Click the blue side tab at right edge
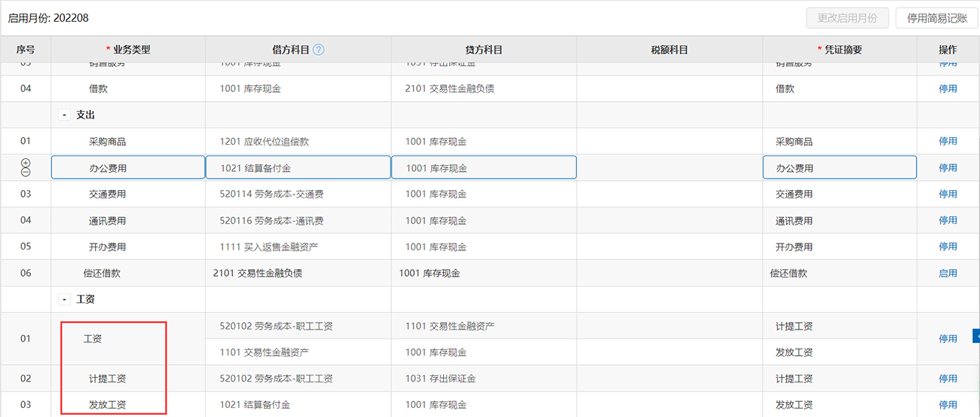 [976, 336]
